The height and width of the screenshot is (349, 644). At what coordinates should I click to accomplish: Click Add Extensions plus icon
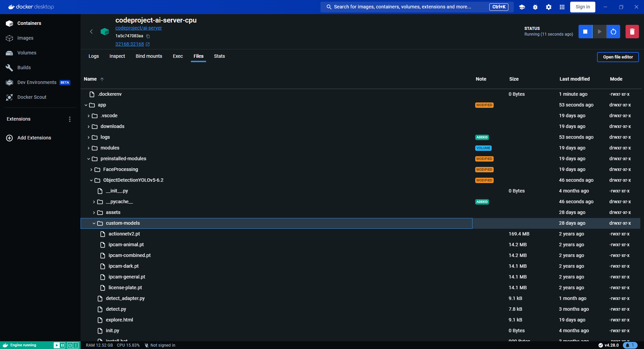(x=9, y=138)
